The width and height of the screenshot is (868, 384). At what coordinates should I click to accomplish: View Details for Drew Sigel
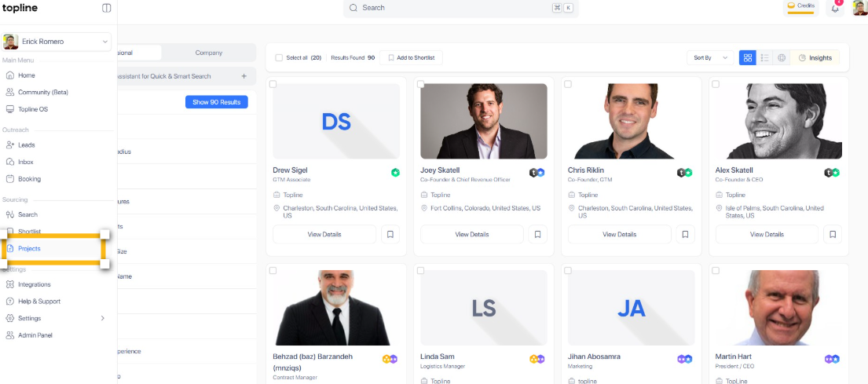click(324, 235)
